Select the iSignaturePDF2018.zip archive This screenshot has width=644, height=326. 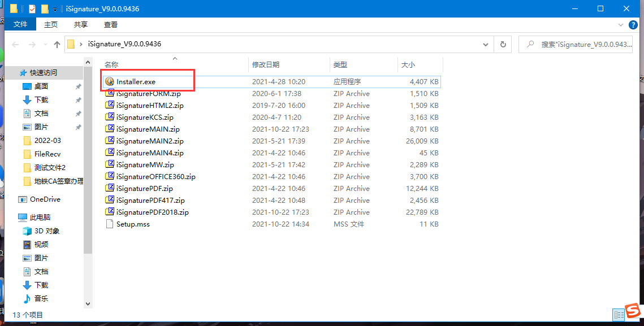(152, 212)
